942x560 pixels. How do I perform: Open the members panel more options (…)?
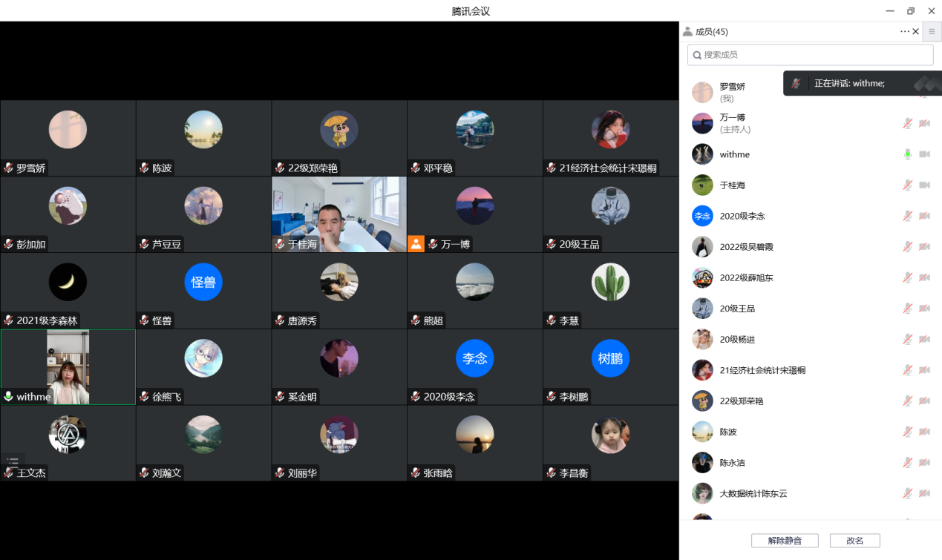click(x=904, y=32)
